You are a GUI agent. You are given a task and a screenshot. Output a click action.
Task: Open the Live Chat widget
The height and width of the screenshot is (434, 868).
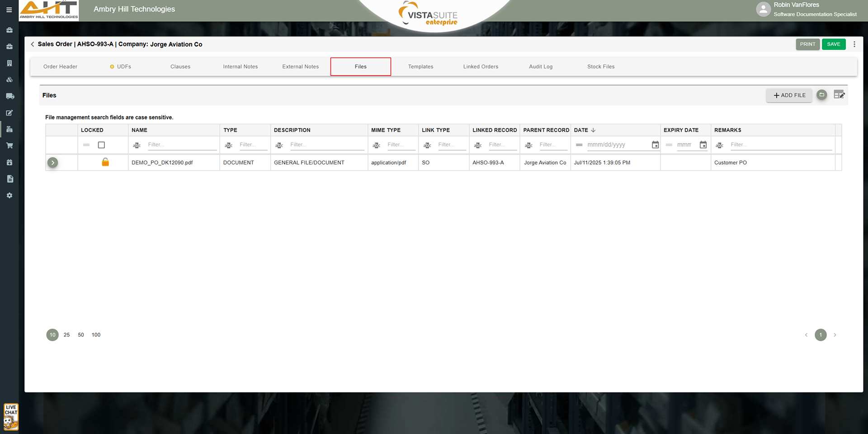click(x=11, y=416)
